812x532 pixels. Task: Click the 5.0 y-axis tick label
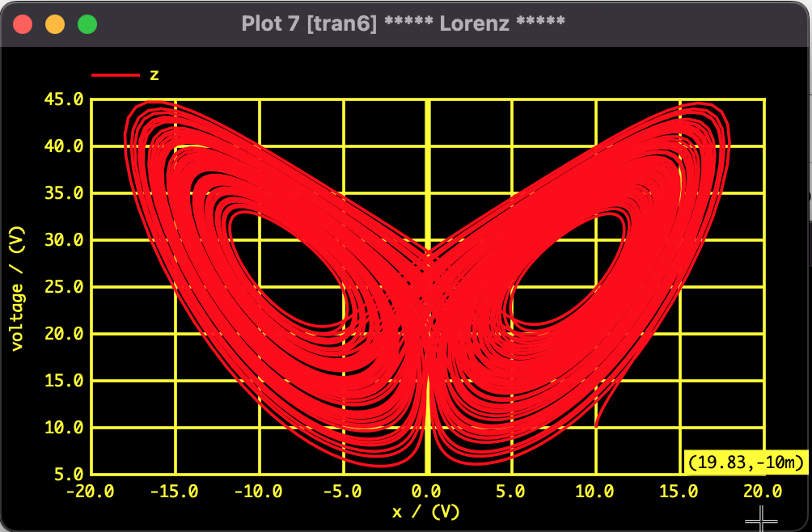coord(70,474)
